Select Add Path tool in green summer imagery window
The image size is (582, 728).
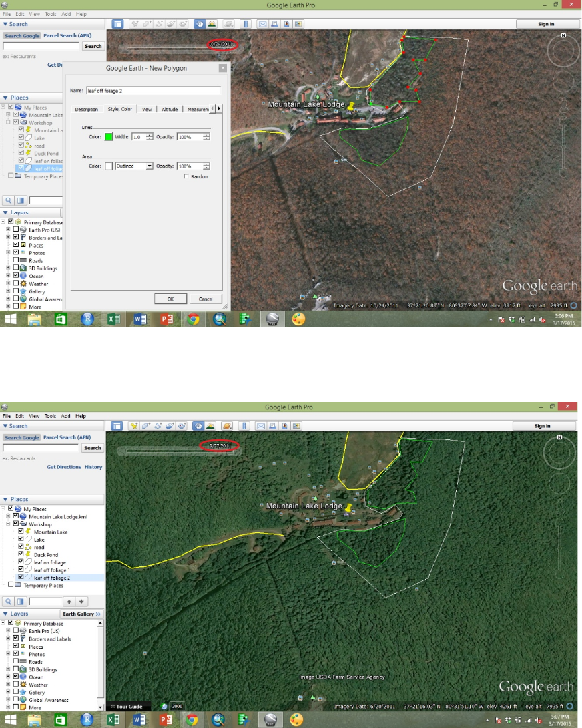point(158,425)
